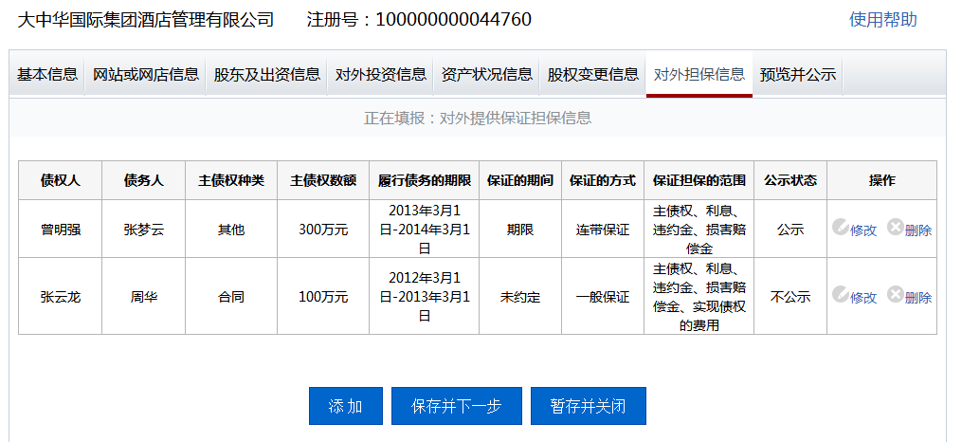Click the delete icon in 曾明强's row

click(x=895, y=228)
